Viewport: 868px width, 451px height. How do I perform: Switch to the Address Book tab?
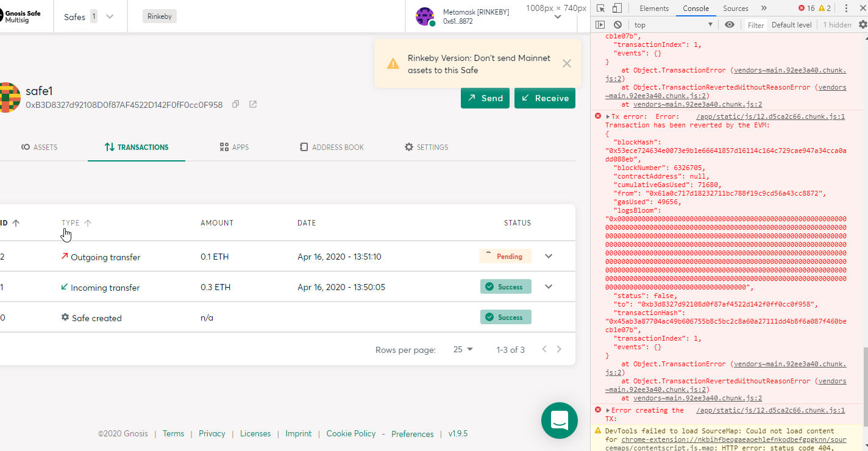[332, 147]
